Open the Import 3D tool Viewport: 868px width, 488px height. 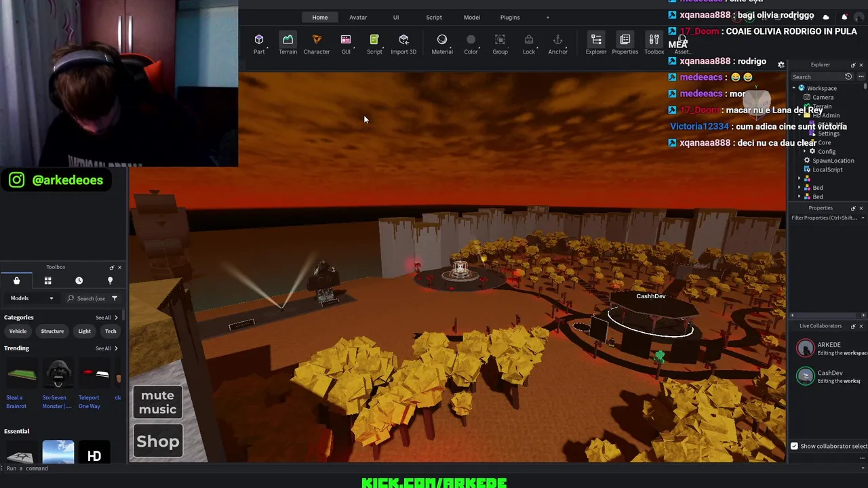(x=403, y=43)
